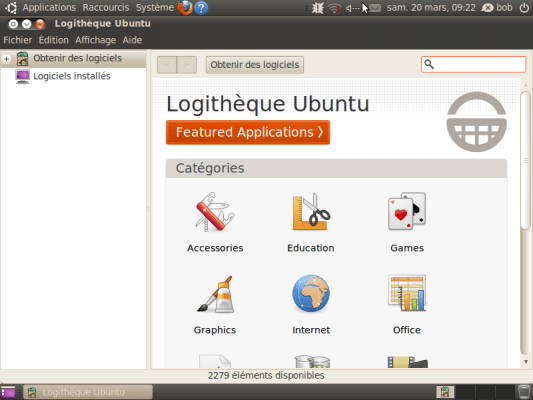Click the scrollbar down arrow
533x400 pixels.
(x=526, y=362)
